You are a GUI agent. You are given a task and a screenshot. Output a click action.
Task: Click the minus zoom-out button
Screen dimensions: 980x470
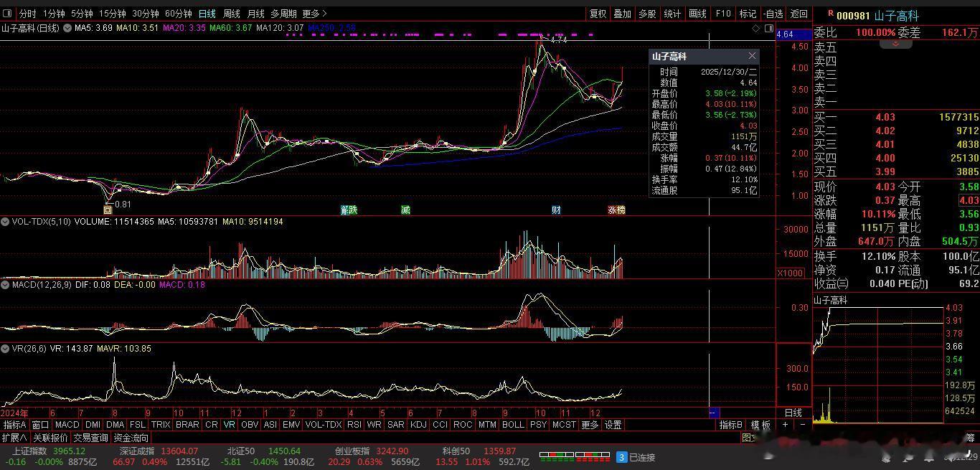pos(802,425)
